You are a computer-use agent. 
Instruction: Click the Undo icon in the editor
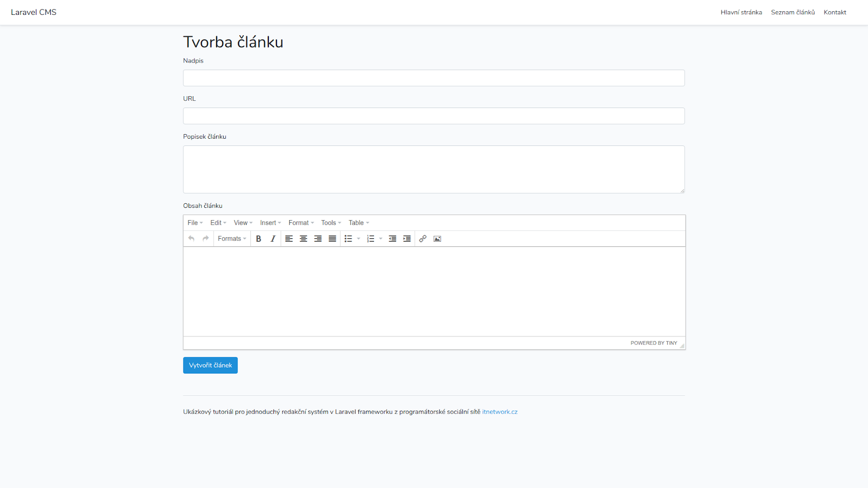[x=191, y=239]
